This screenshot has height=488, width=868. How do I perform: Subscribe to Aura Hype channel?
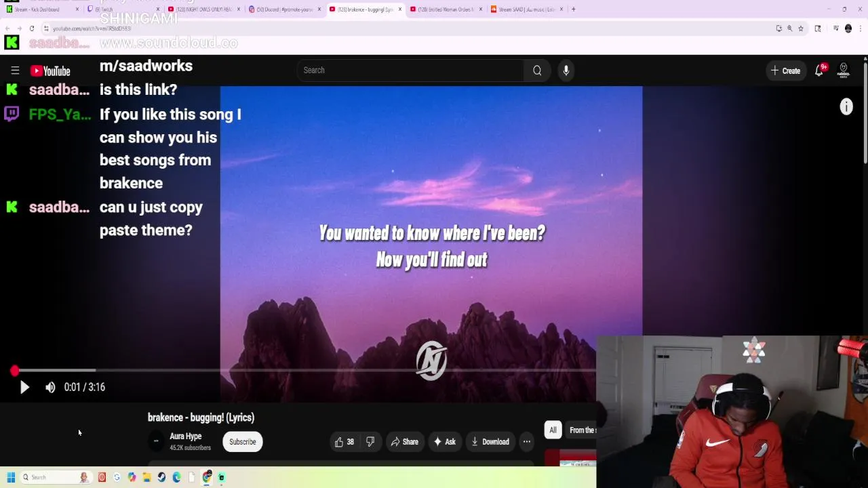pyautogui.click(x=243, y=442)
